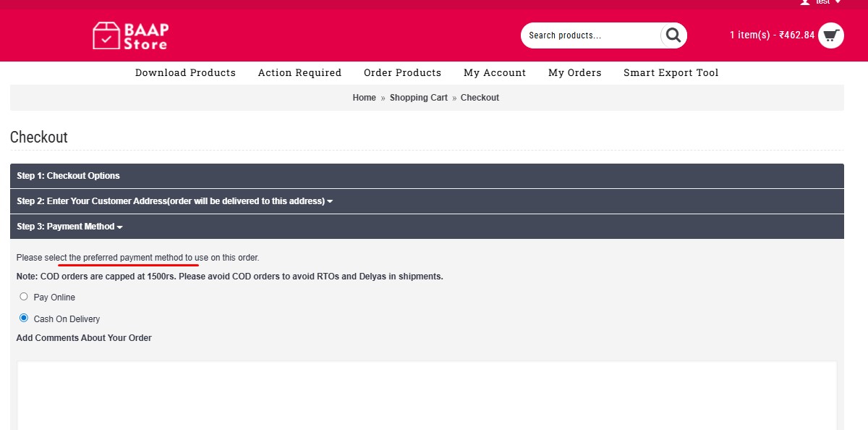Collapse Step 3 Payment Method section

click(69, 227)
